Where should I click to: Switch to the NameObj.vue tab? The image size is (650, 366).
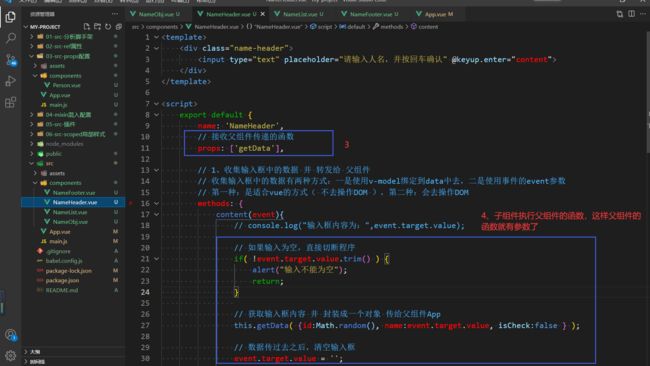[158, 14]
